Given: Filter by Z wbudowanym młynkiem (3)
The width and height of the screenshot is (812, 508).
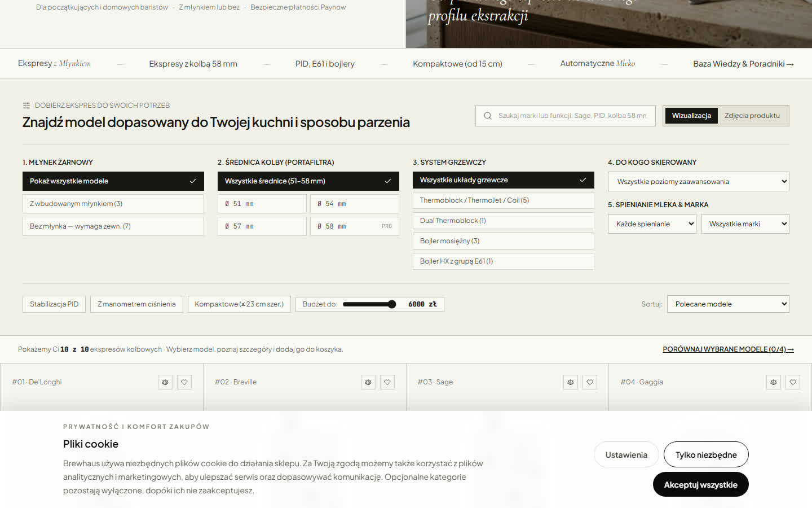Looking at the screenshot, I should pyautogui.click(x=113, y=204).
